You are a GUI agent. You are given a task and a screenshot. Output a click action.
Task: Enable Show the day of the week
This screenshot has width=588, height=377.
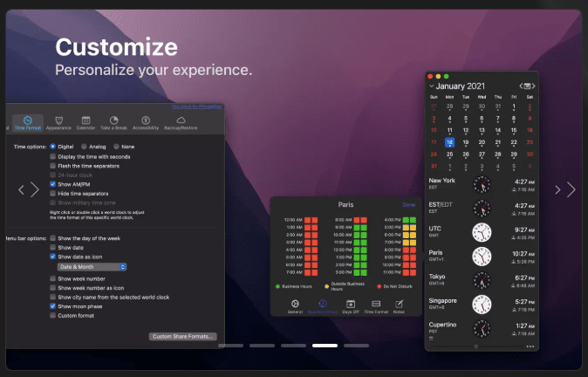click(x=52, y=238)
